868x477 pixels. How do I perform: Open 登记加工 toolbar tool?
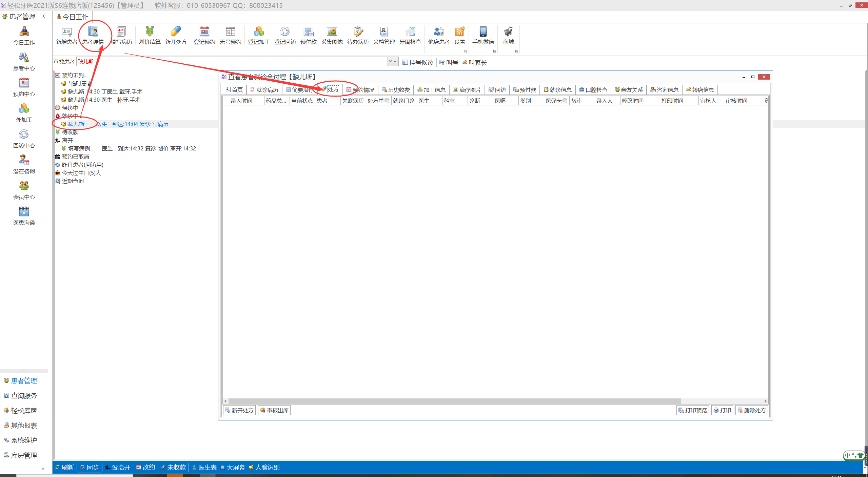(259, 36)
